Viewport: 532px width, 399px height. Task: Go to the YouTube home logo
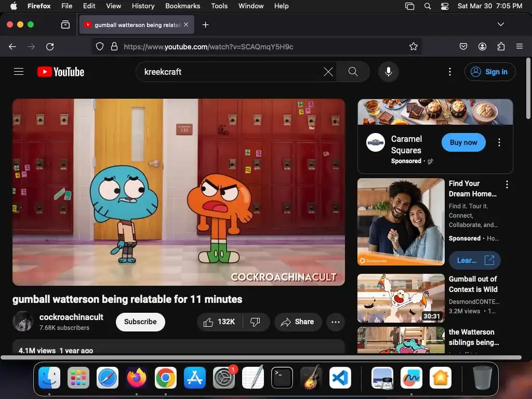tap(61, 72)
